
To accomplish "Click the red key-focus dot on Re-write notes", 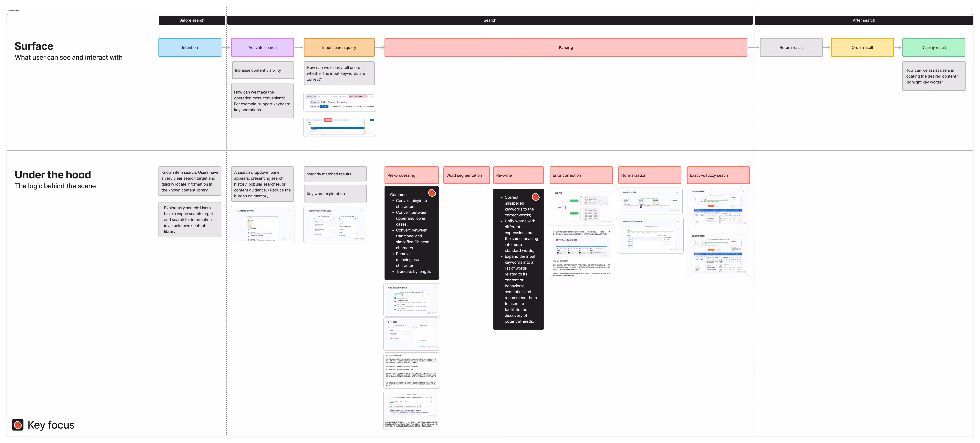I will (535, 197).
